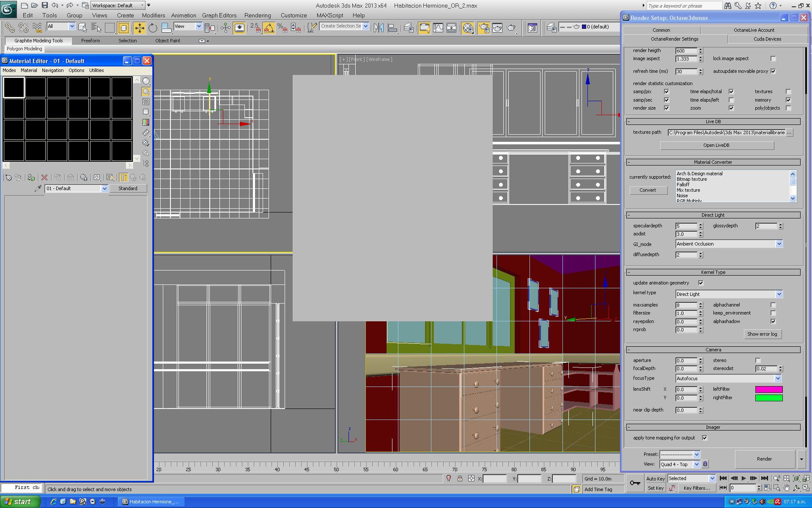Click the Mirror tool icon
Viewport: 812px width, 508px height.
pyautogui.click(x=379, y=28)
